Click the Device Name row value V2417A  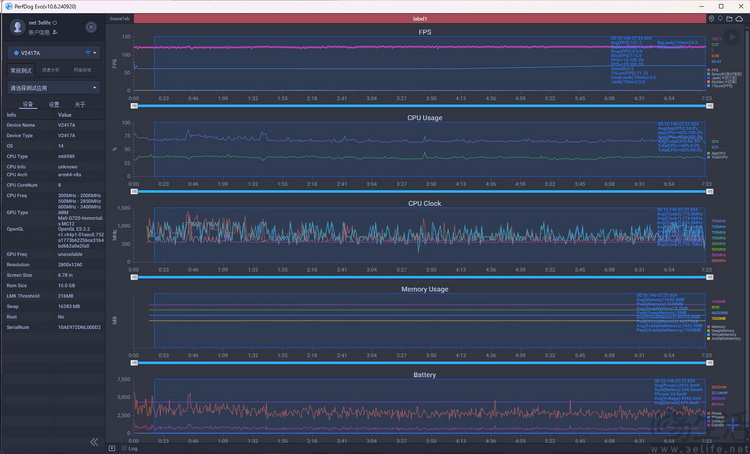(x=66, y=125)
